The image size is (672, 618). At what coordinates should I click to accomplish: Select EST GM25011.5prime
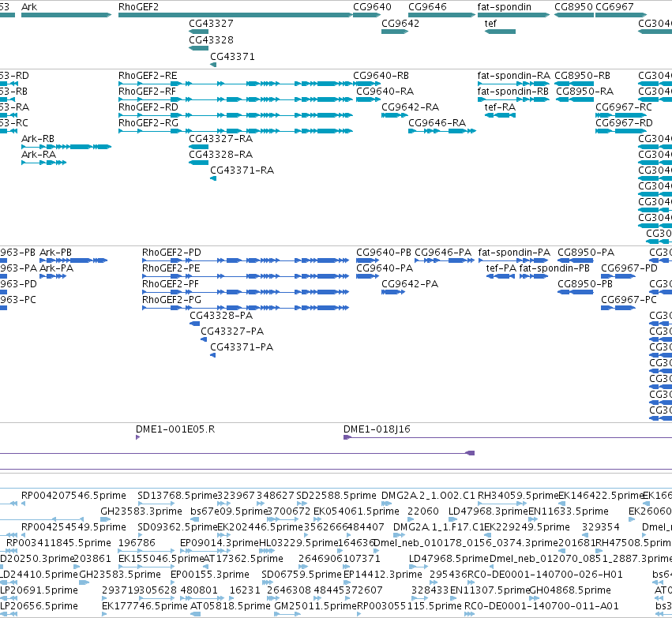pyautogui.click(x=287, y=614)
